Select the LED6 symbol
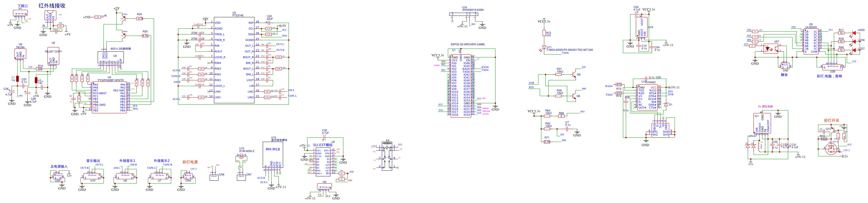Screen dimensions: 868x203 pos(854,42)
